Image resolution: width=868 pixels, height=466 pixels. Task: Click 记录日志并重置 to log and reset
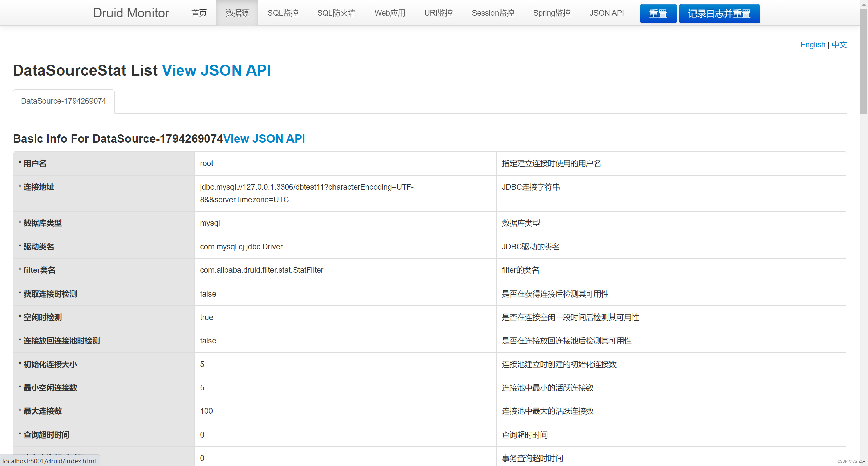point(719,14)
